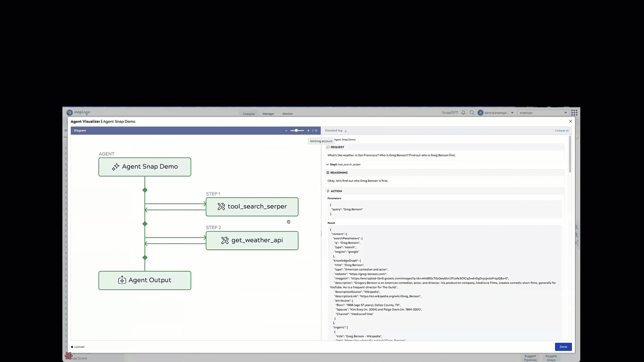Switch to the Monitor tab
This screenshot has width=644, height=362.
click(x=287, y=114)
